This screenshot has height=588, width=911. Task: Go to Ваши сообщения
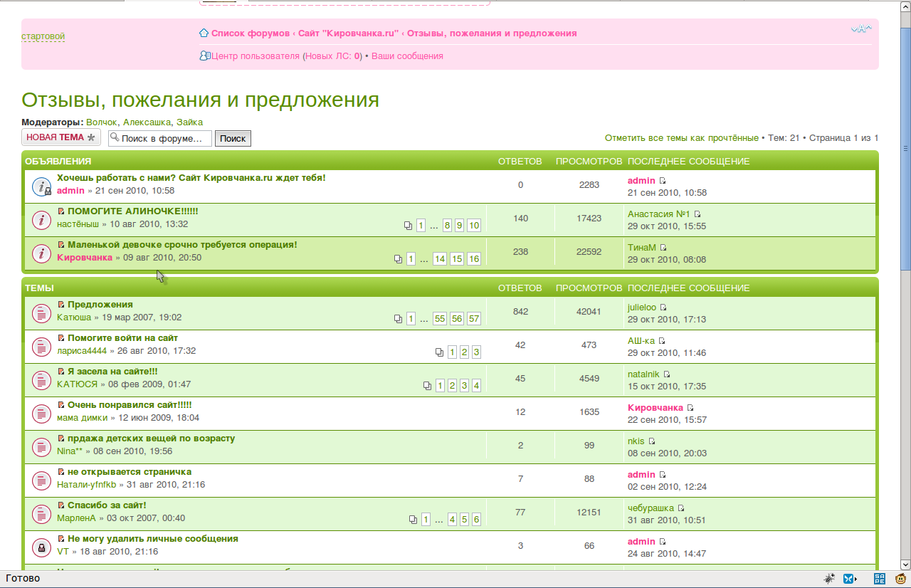pos(407,56)
